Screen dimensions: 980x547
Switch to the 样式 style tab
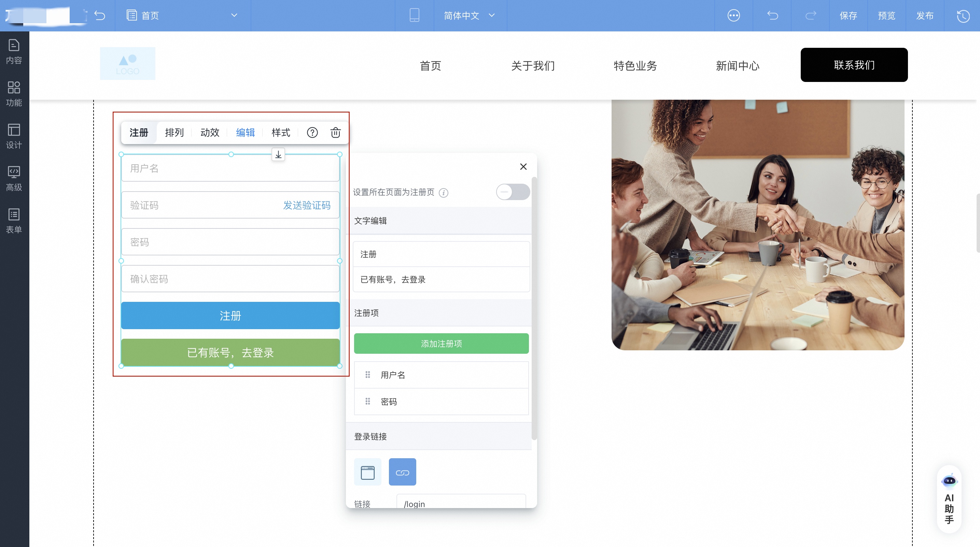point(281,133)
